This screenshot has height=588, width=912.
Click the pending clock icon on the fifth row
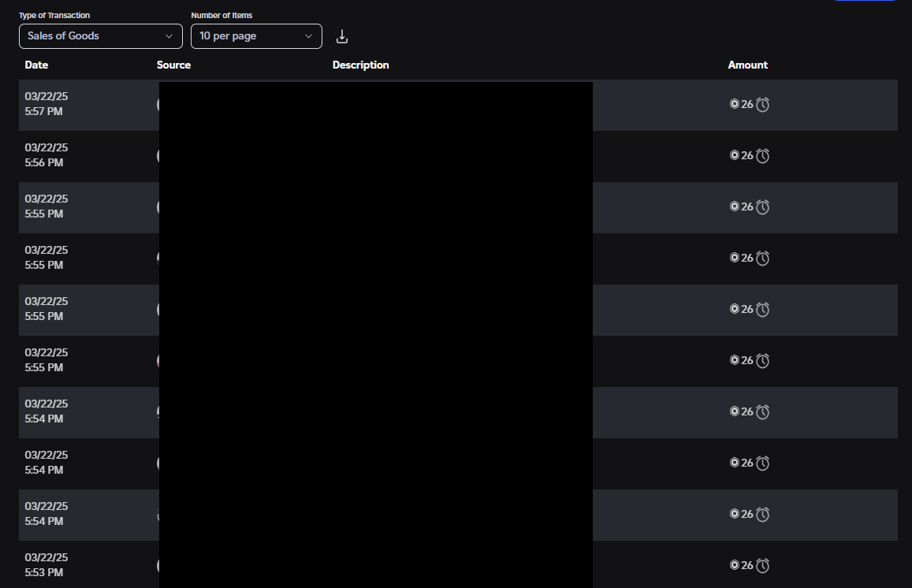(x=761, y=309)
